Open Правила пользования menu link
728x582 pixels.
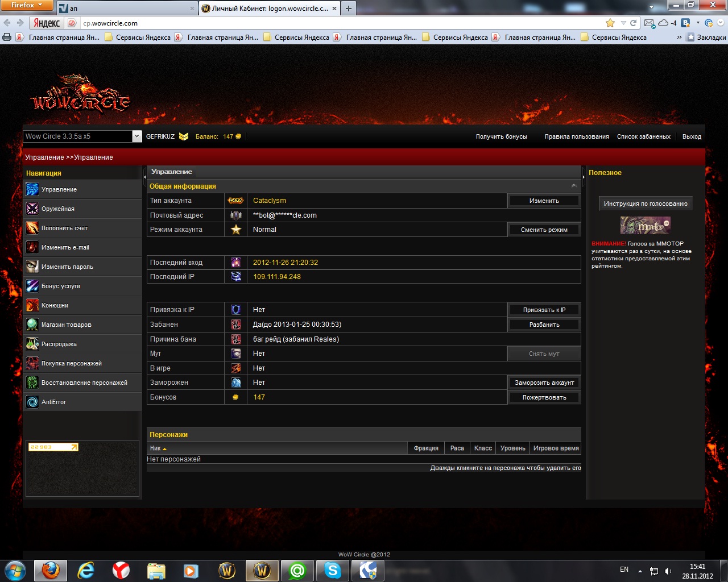[x=577, y=136]
